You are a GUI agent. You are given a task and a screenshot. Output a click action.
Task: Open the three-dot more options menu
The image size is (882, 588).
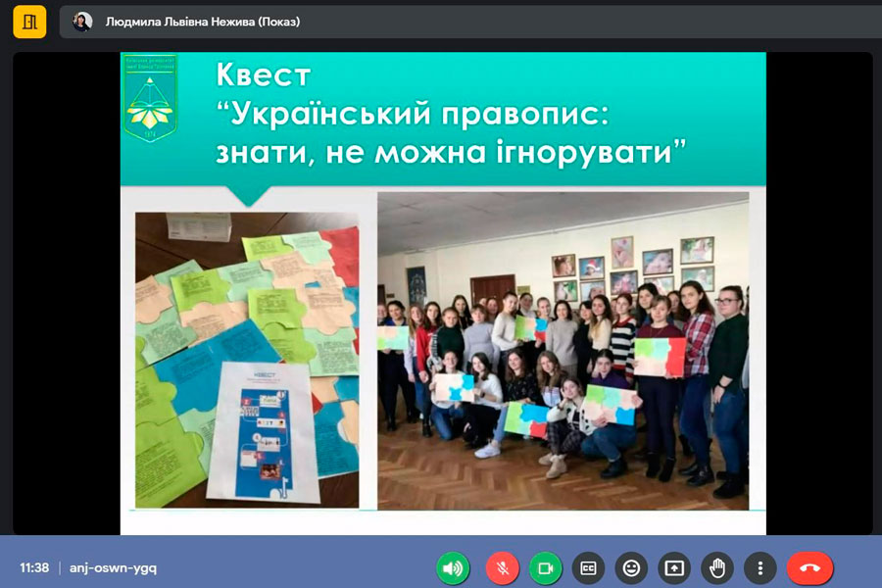click(759, 568)
